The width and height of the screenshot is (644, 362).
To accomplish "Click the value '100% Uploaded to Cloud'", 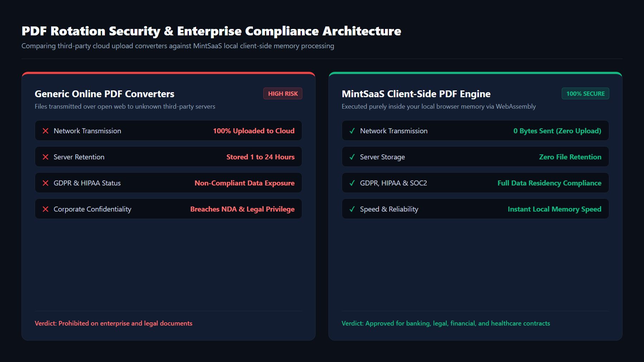I will pos(254,131).
